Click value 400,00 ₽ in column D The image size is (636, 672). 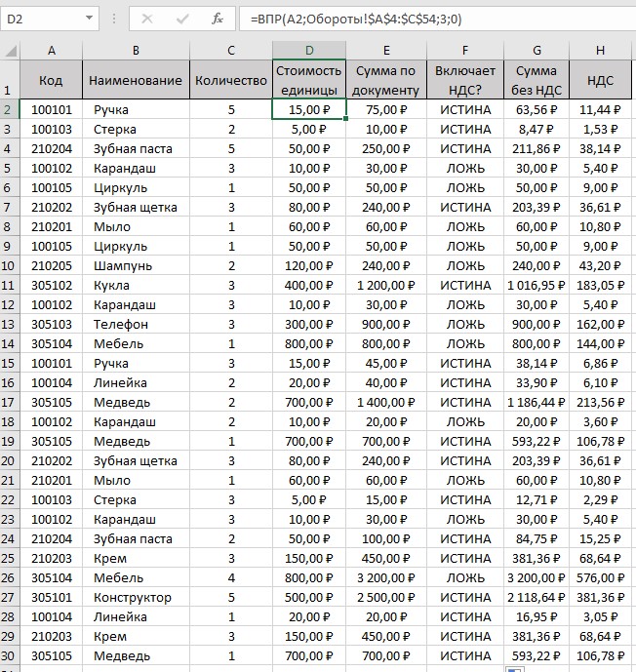tap(309, 286)
